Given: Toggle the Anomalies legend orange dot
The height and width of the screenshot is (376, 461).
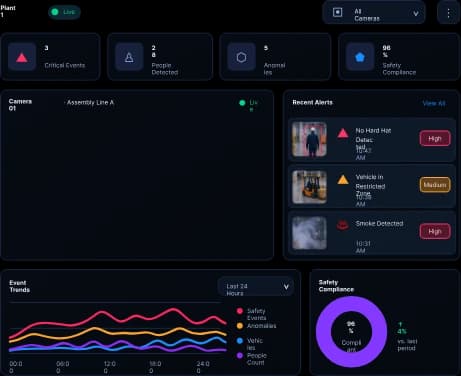Looking at the screenshot, I should point(240,326).
